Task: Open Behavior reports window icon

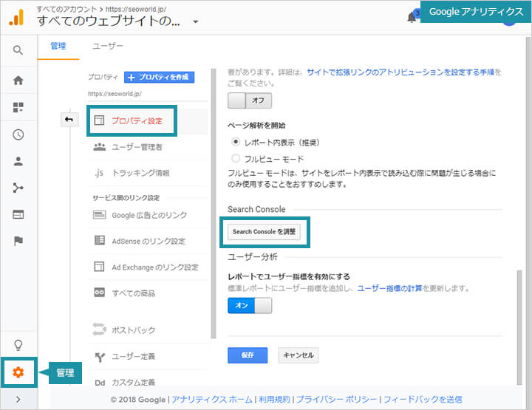Action: (18, 214)
